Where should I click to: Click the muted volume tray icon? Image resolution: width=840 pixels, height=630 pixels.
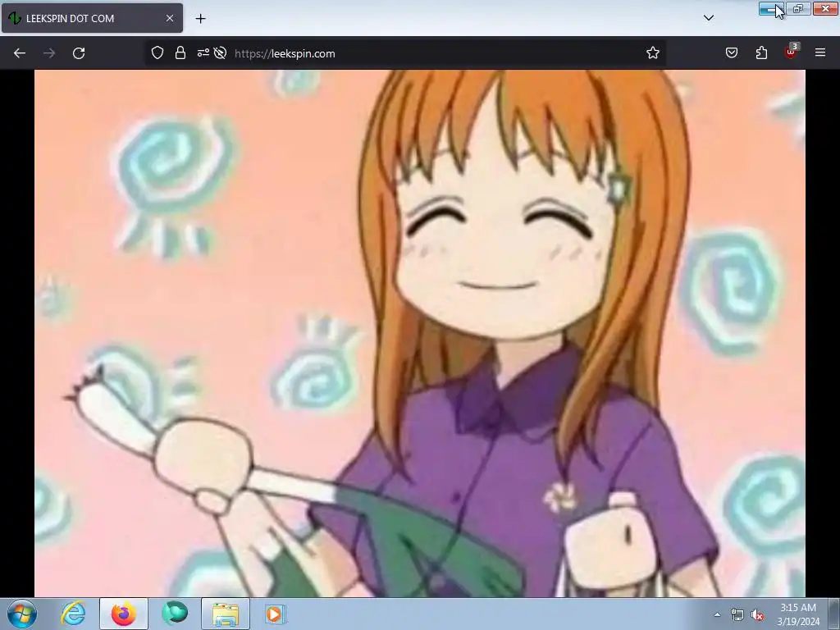[757, 615]
